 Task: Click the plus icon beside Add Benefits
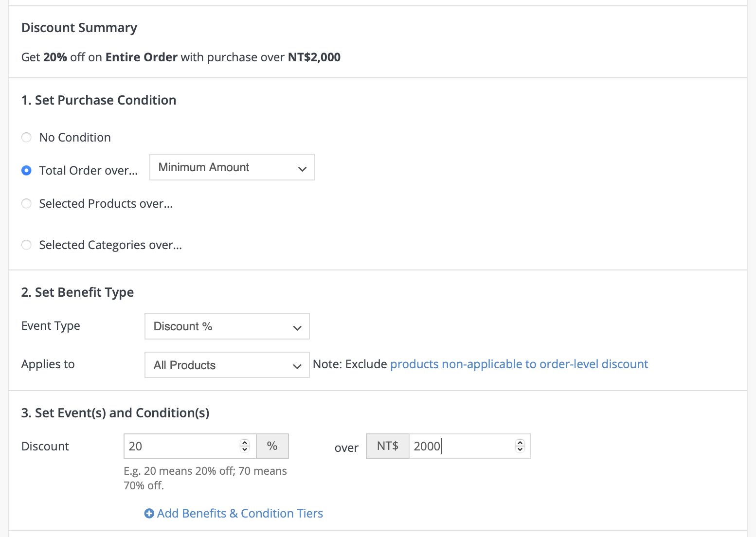(x=149, y=514)
